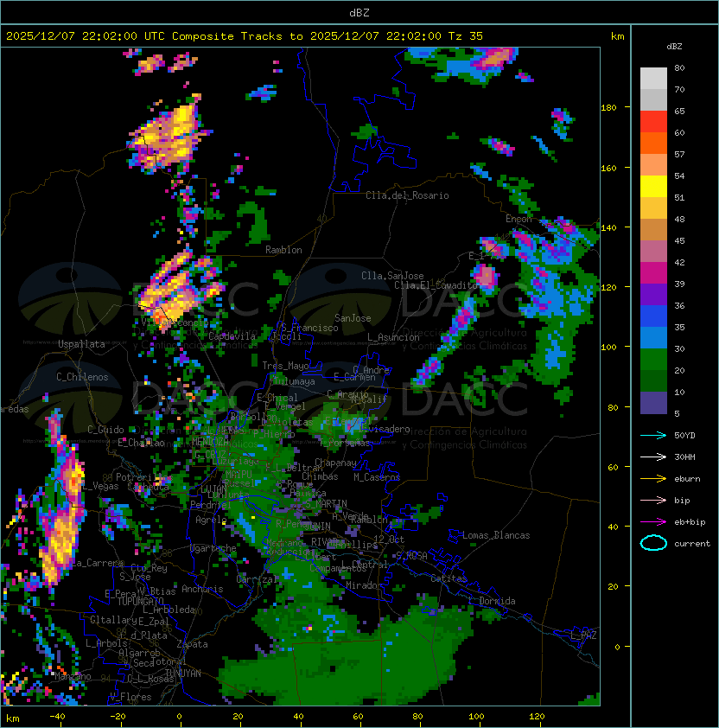Click the M_Caseros place label
Viewport: 719px width, 728px height.
[377, 477]
